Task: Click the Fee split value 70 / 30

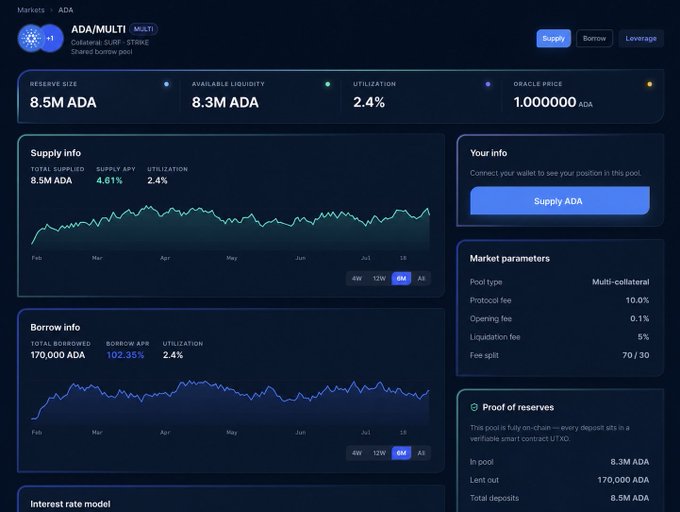Action: [635, 355]
